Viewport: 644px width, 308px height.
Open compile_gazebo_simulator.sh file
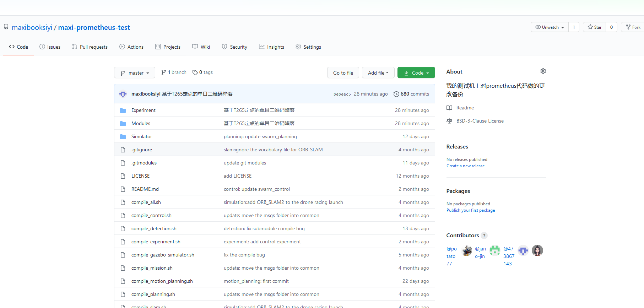163,255
